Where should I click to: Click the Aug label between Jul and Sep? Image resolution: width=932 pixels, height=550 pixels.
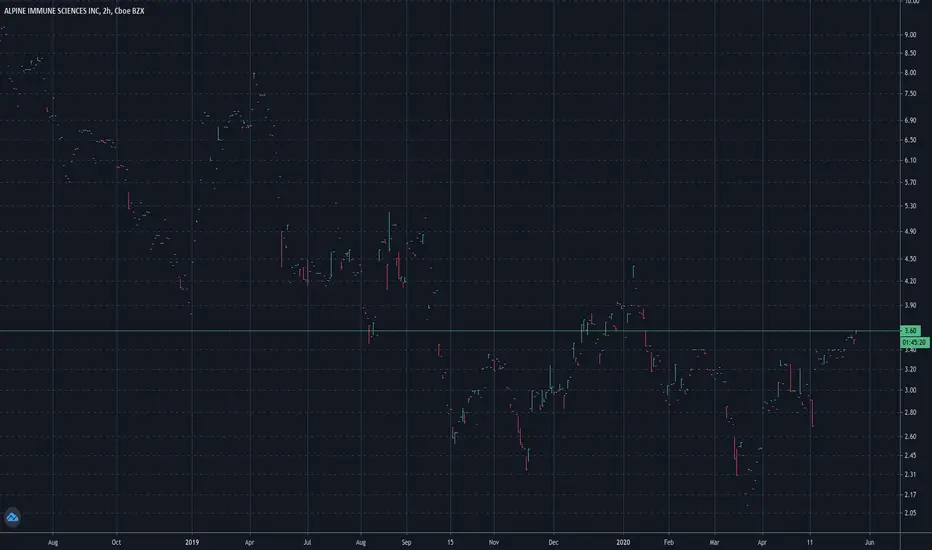click(360, 542)
